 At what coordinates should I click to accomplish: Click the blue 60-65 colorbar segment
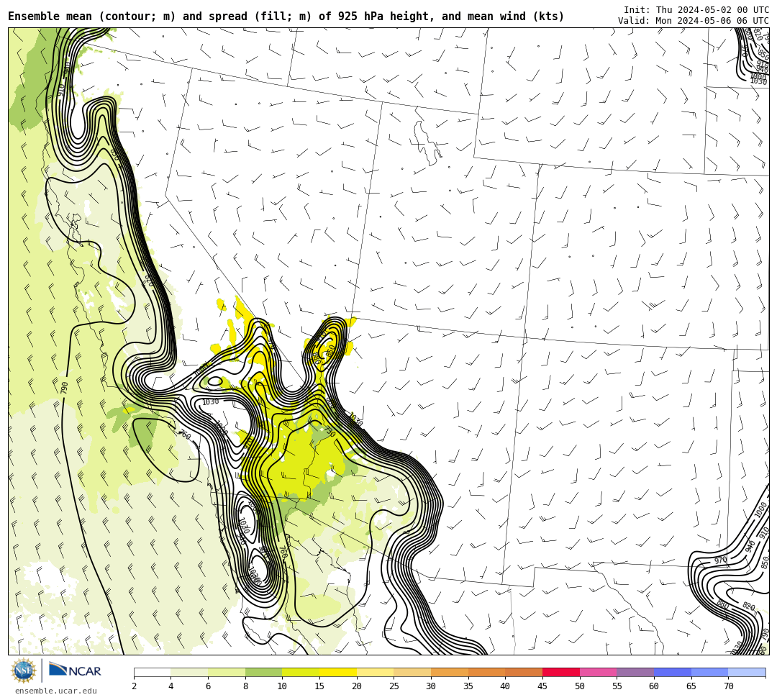pos(673,672)
